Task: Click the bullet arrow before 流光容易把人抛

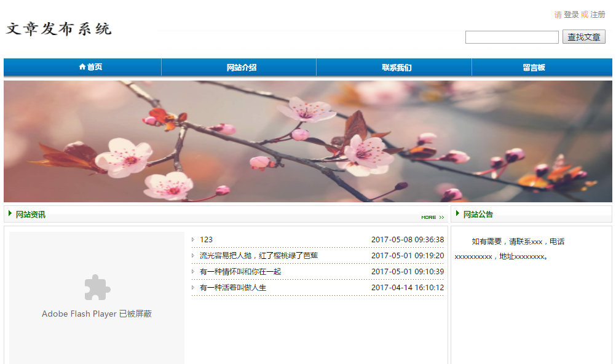Action: click(193, 256)
